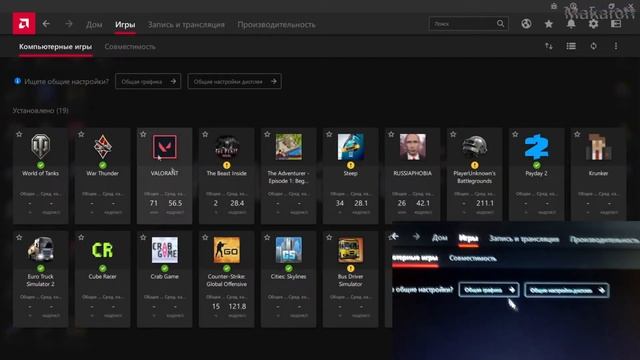Favorite Cities: Skylines with star
The height and width of the screenshot is (360, 640).
[x=267, y=238]
